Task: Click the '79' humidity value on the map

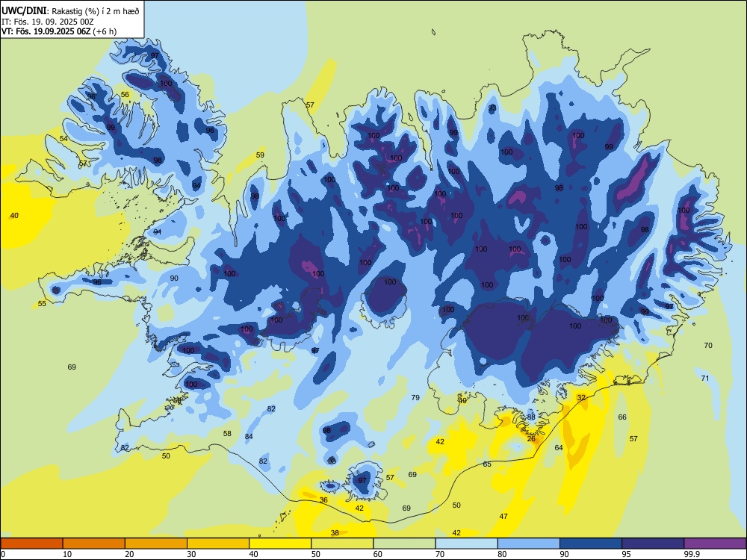Action: 415,397
